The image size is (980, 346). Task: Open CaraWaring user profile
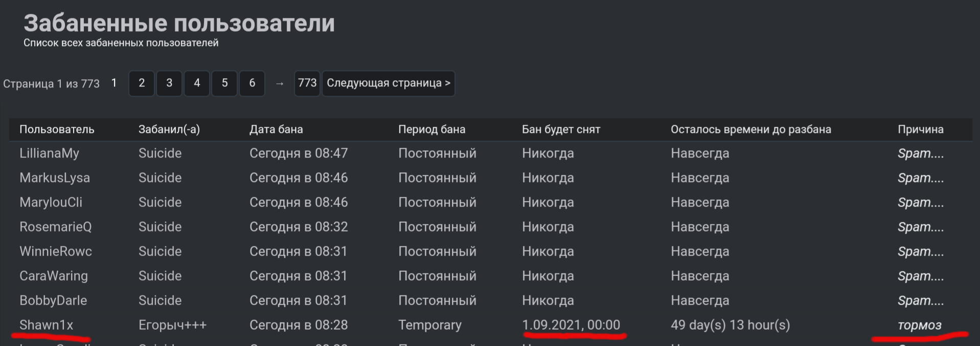pos(54,276)
